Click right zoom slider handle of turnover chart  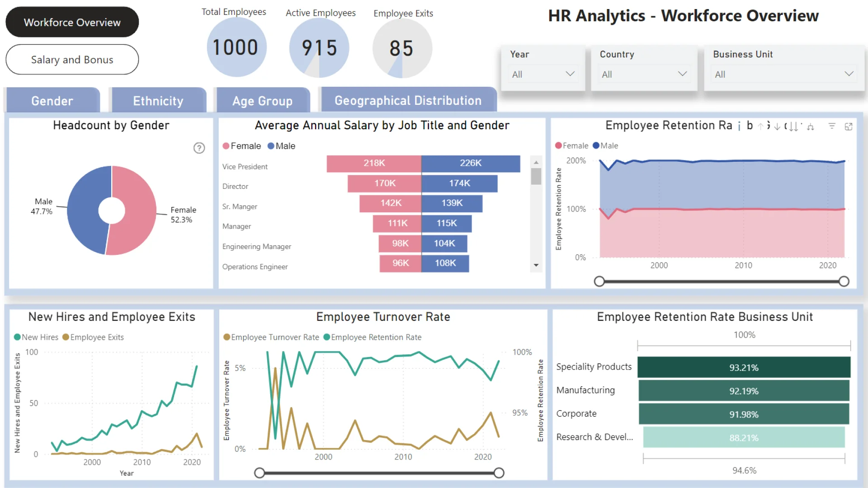[499, 473]
